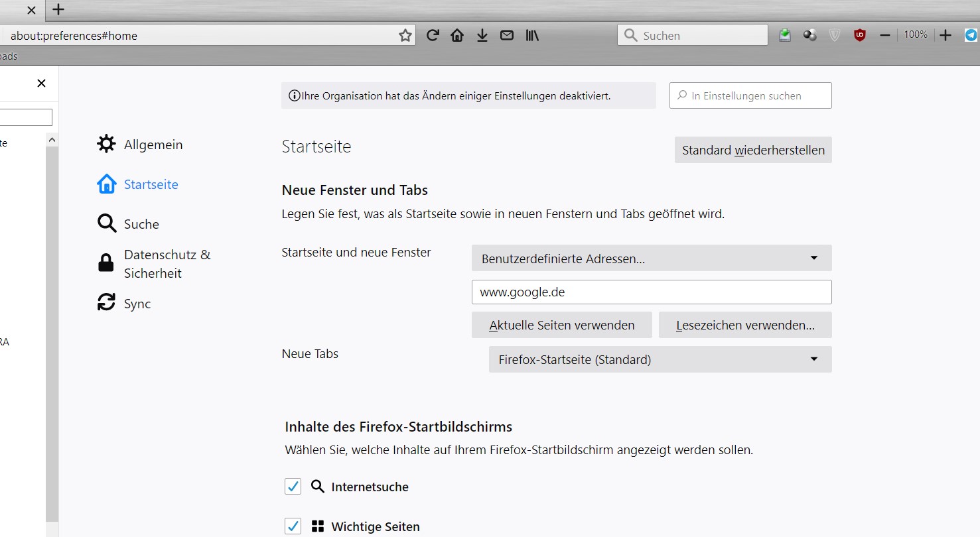Image resolution: width=980 pixels, height=537 pixels.
Task: Click the www.google.de homepage address field
Action: click(x=651, y=292)
